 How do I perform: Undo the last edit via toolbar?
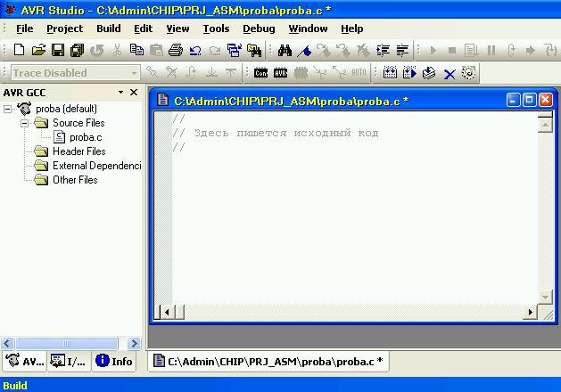click(195, 51)
